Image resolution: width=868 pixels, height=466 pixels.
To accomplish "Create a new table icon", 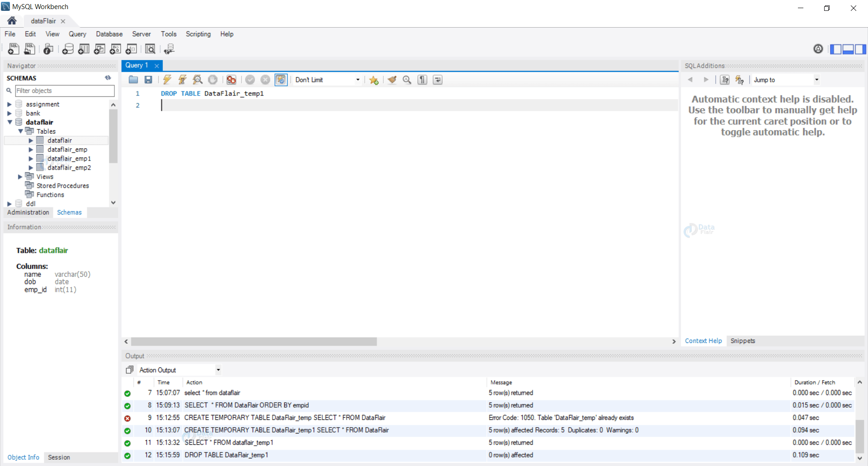I will pos(84,49).
